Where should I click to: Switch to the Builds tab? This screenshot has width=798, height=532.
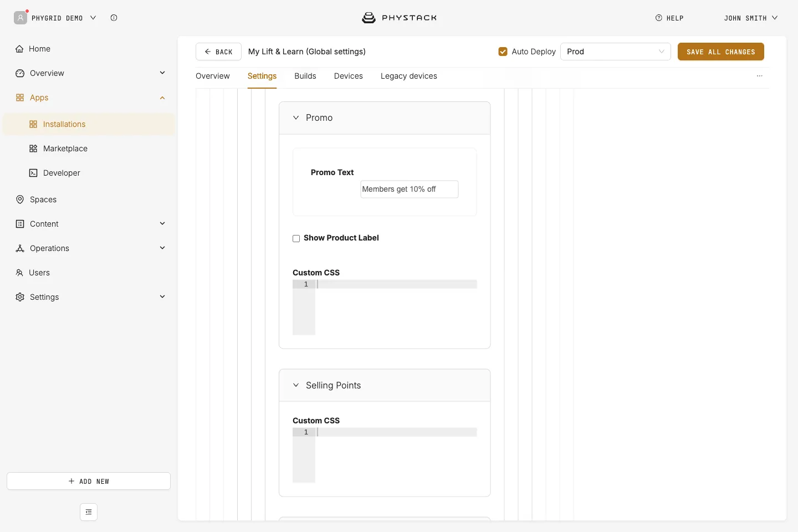[x=305, y=76]
